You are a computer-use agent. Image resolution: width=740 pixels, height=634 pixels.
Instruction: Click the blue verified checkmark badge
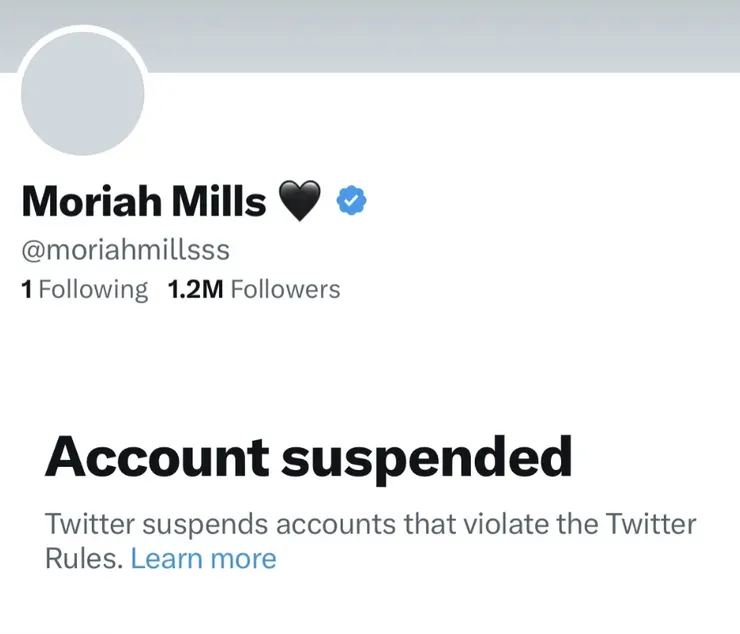coord(350,201)
